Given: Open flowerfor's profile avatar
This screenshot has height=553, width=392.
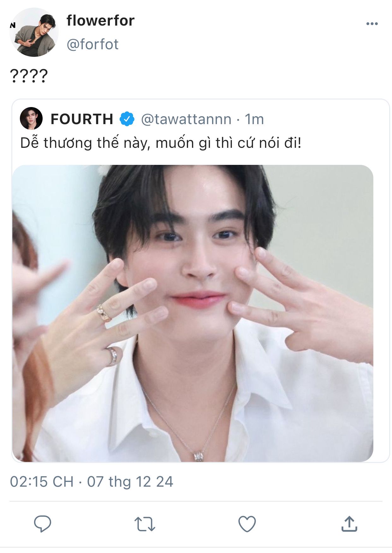Looking at the screenshot, I should (x=34, y=33).
